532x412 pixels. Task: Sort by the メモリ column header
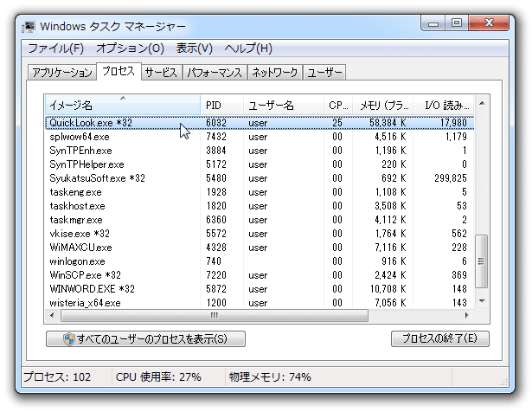pos(382,106)
